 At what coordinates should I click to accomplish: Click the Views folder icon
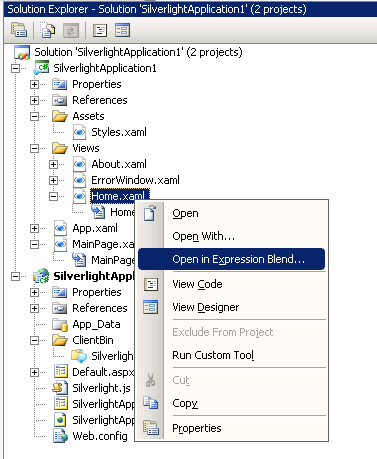click(60, 148)
